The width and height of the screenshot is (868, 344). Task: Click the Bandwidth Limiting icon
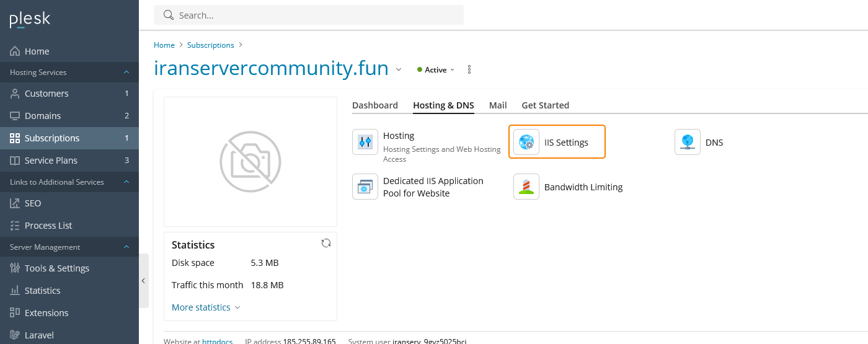526,187
